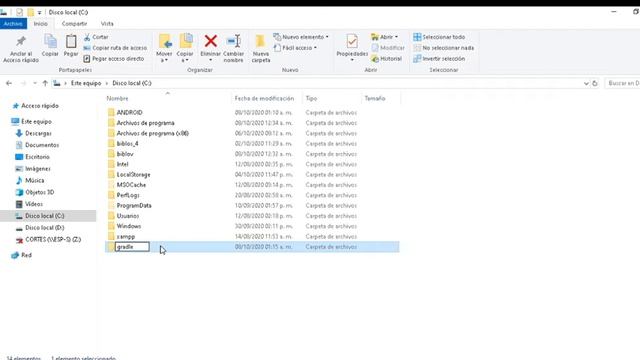
Task: Open Archivo menu tab
Action: 13,24
